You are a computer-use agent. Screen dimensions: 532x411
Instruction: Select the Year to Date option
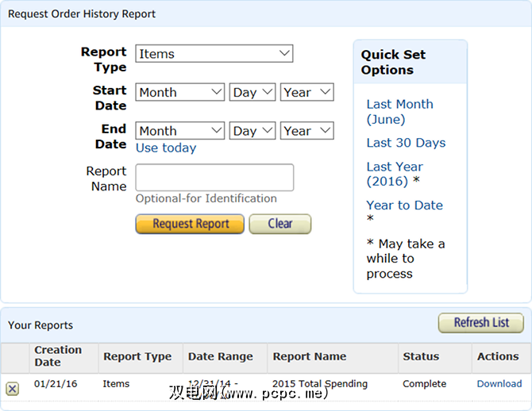(x=404, y=205)
